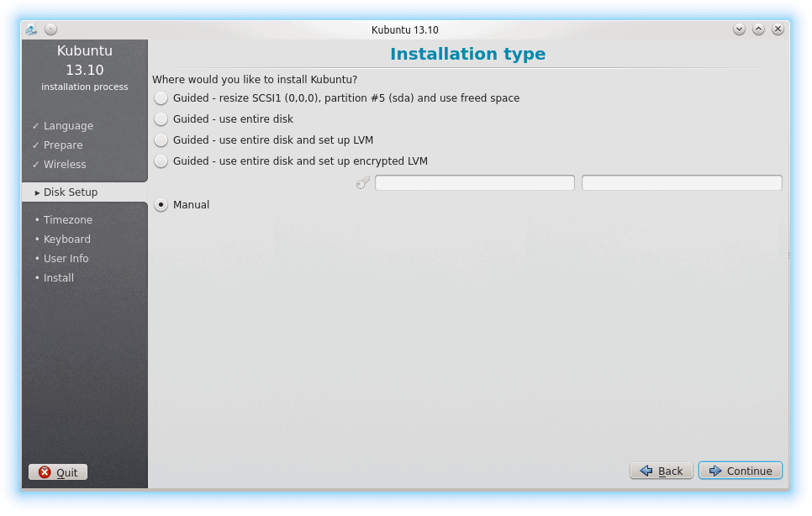The image size is (812, 516).
Task: Click the Back arrow icon
Action: [646, 471]
